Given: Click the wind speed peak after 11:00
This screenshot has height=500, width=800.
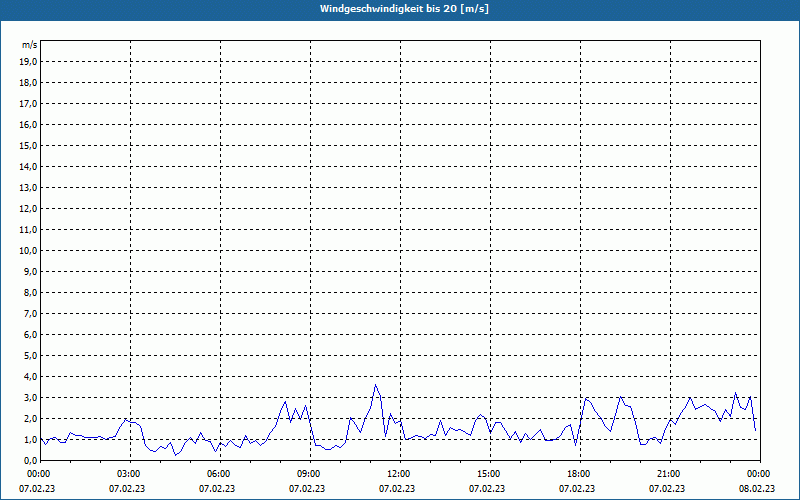Looking at the screenshot, I should (x=376, y=385).
